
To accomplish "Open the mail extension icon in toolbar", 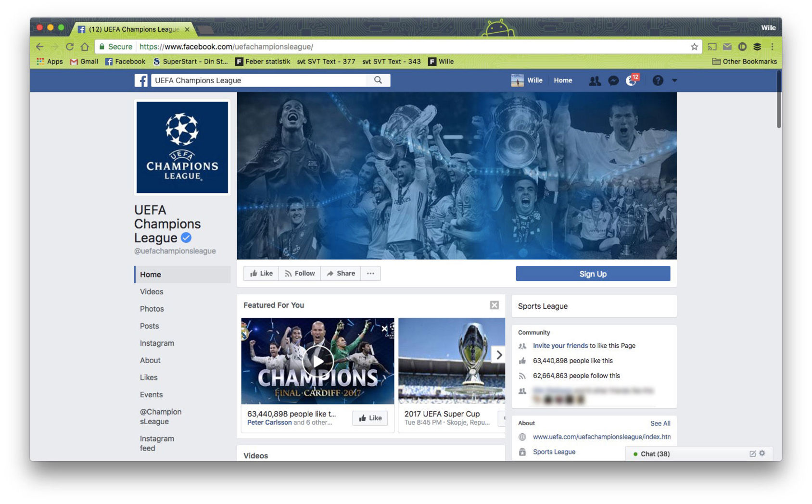I will pyautogui.click(x=727, y=47).
